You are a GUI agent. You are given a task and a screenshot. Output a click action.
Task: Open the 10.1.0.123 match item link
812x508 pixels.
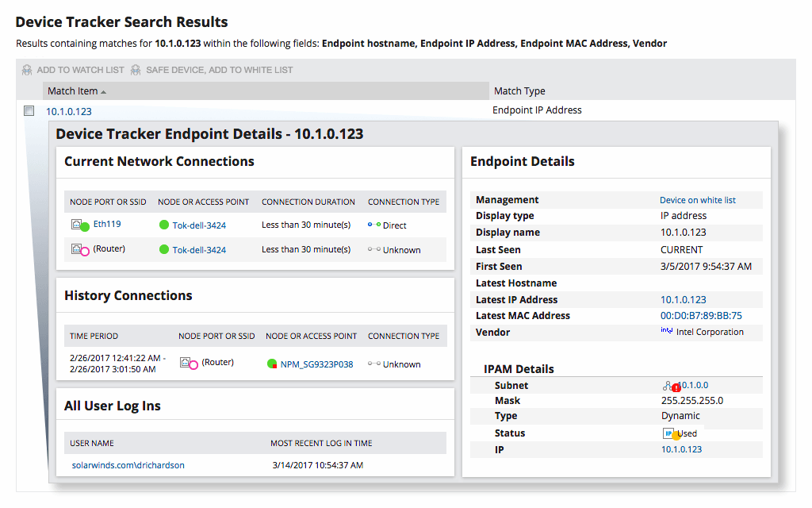pyautogui.click(x=68, y=110)
